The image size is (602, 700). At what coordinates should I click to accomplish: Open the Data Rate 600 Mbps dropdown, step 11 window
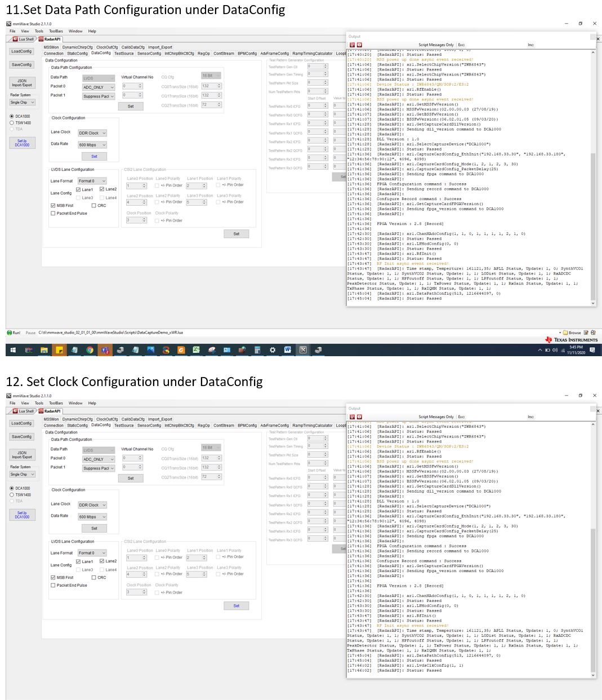click(92, 145)
